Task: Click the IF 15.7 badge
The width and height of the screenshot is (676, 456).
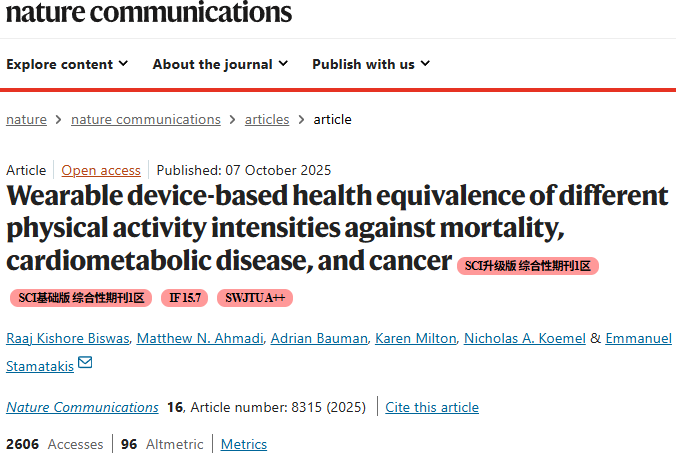Action: tap(184, 298)
